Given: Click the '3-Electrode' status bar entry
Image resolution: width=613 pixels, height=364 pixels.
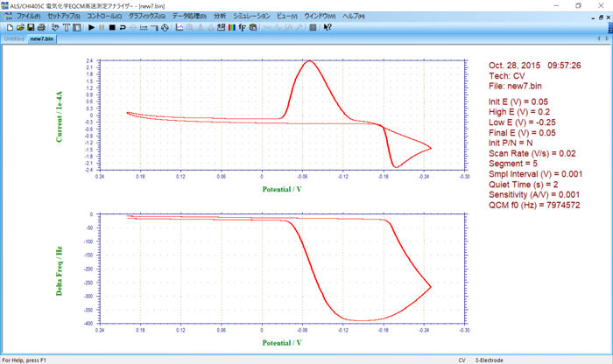Looking at the screenshot, I should point(489,360).
